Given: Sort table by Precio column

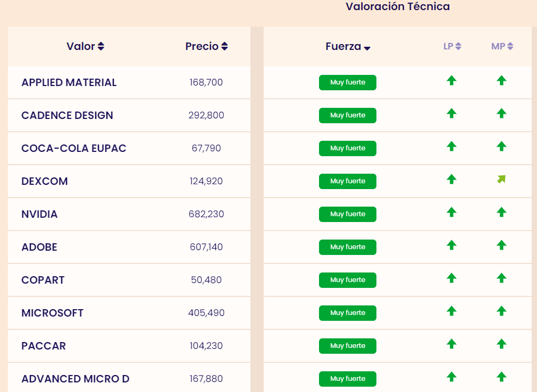Looking at the screenshot, I should [206, 46].
